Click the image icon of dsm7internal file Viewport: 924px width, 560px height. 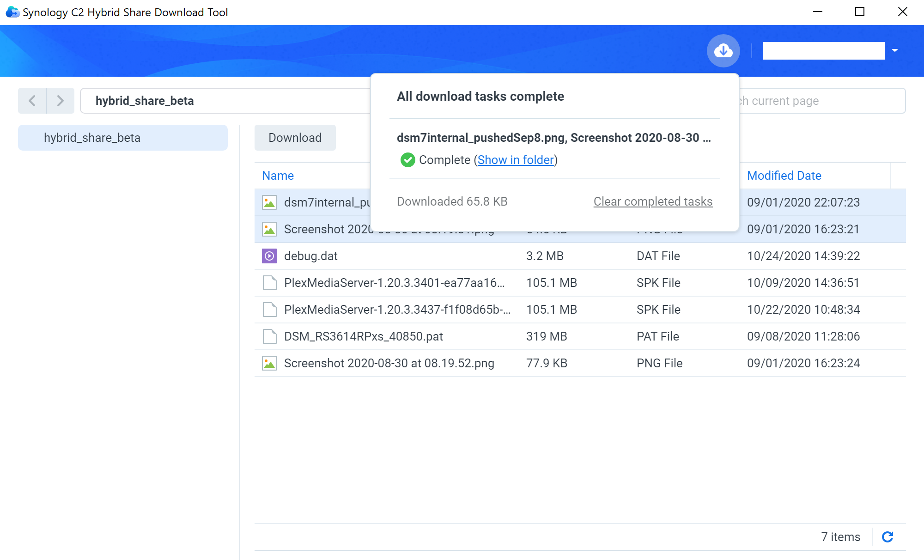[269, 202]
